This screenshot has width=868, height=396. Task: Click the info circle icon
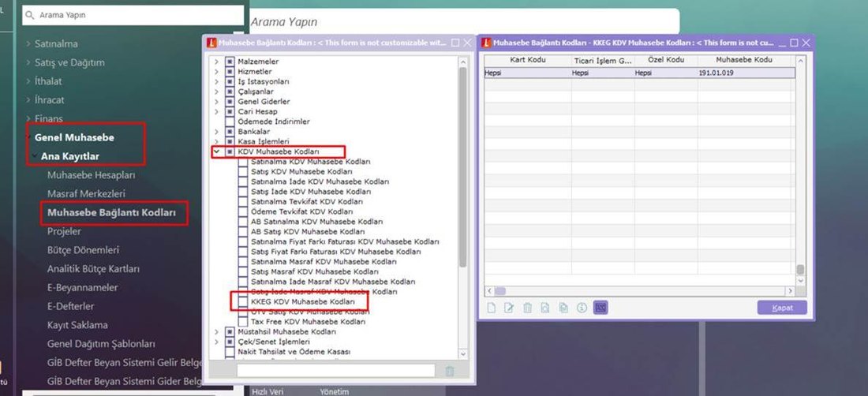tap(582, 308)
